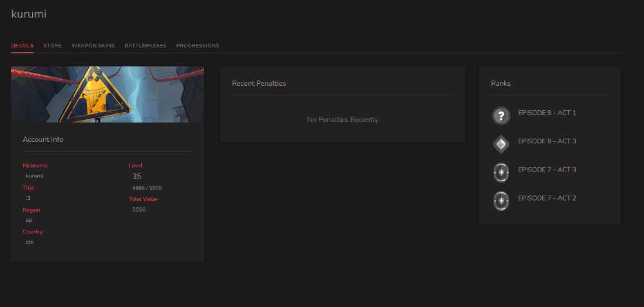Click the 4666 / 5000 XP progress text

point(147,188)
